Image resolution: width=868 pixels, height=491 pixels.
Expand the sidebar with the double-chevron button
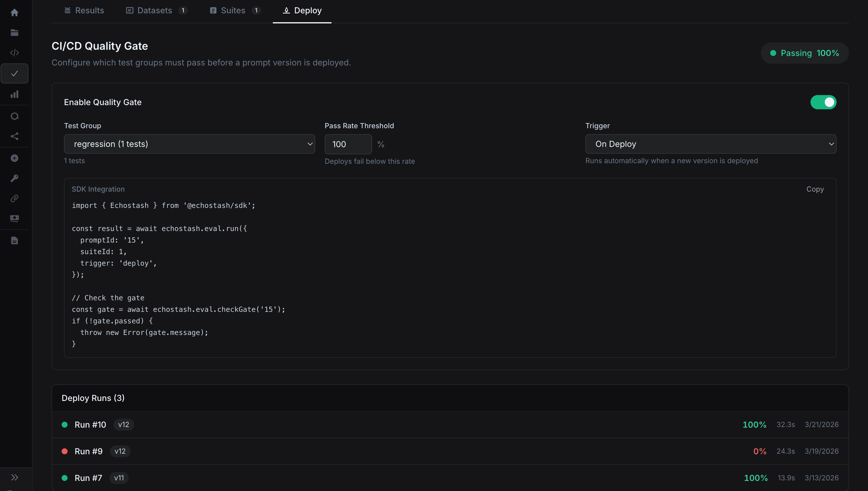click(x=15, y=477)
